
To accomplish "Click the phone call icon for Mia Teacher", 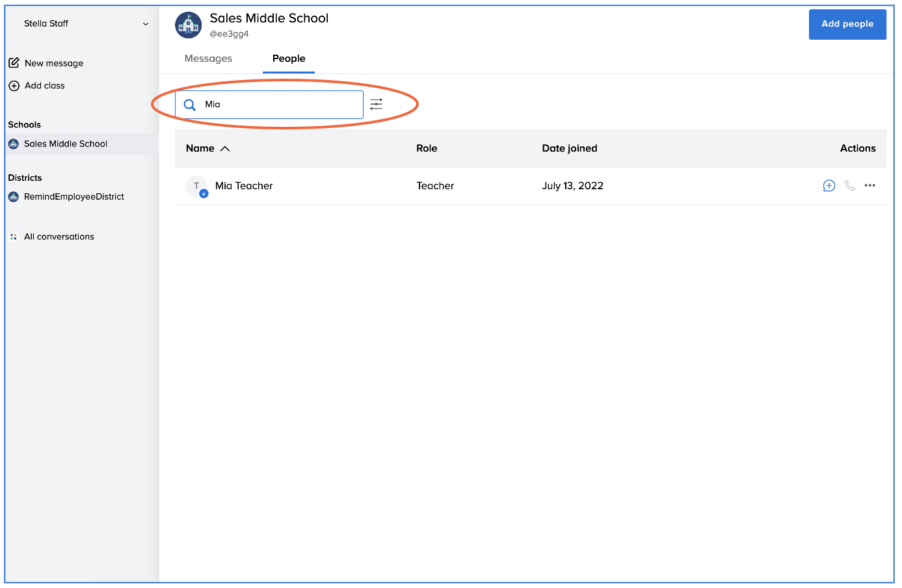I will tap(849, 186).
